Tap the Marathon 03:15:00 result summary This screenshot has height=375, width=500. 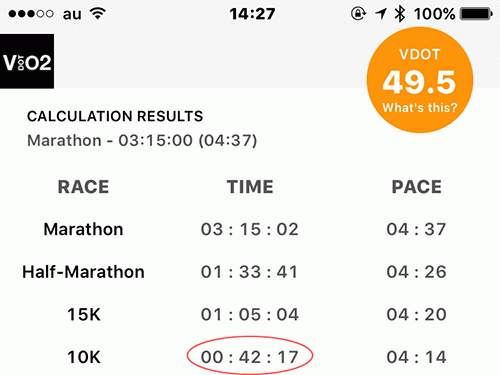142,140
